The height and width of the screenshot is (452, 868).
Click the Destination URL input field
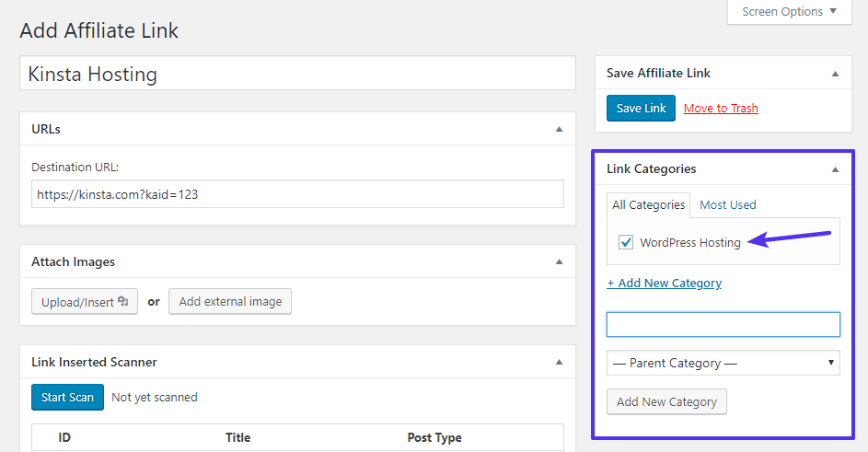[297, 194]
